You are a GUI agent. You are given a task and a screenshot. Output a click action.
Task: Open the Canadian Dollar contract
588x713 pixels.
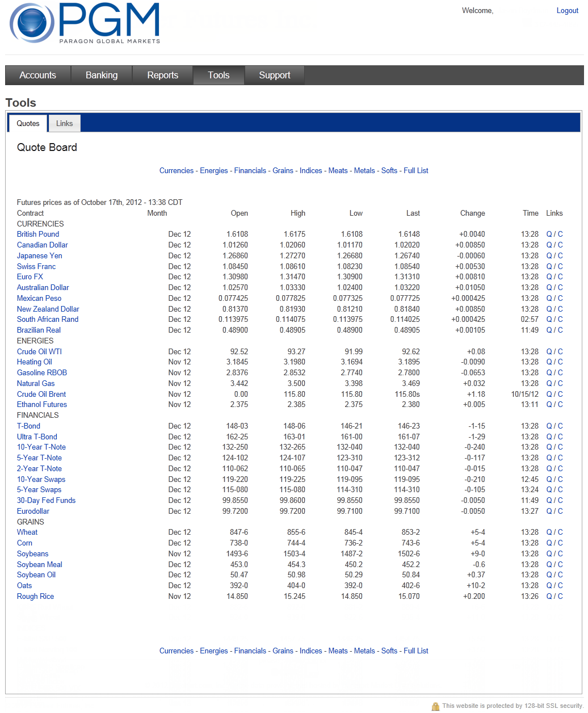pyautogui.click(x=43, y=245)
